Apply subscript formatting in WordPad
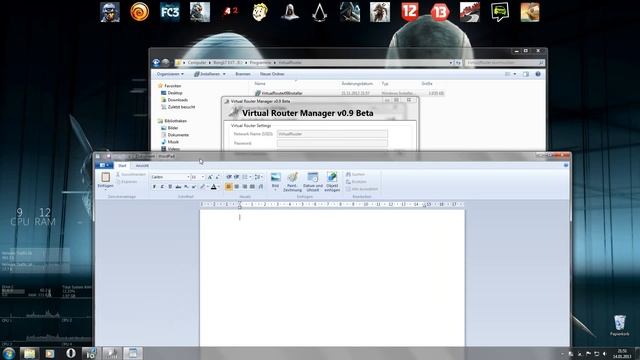This screenshot has height=360, width=640. (x=186, y=187)
